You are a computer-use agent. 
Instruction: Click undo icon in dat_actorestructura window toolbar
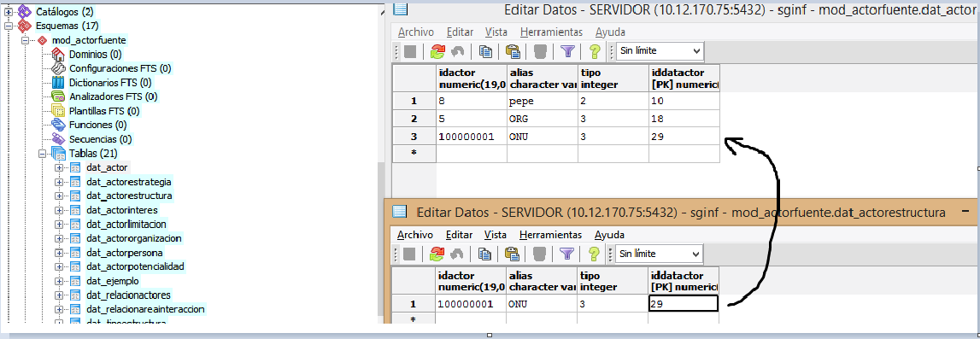457,254
